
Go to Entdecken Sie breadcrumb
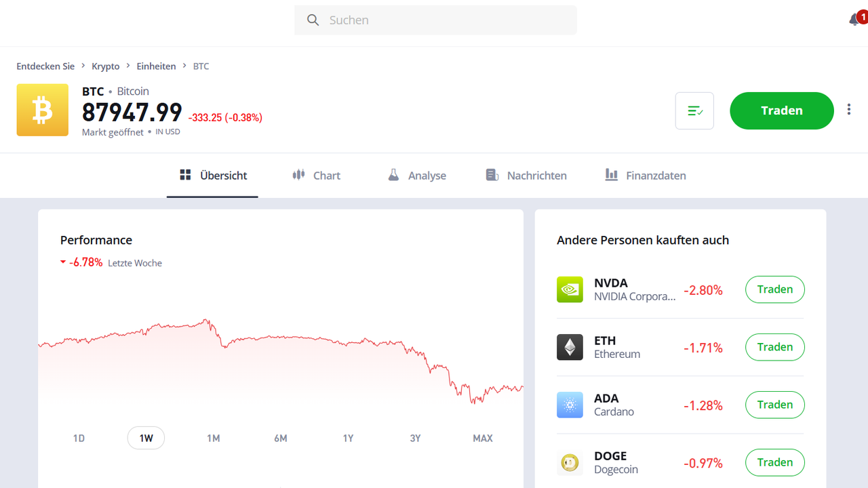(x=45, y=66)
